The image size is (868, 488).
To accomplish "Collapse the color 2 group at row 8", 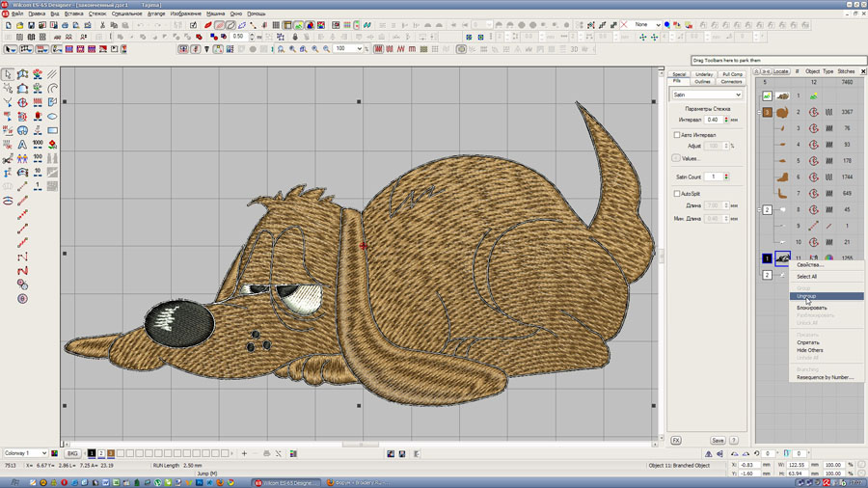I will 760,209.
